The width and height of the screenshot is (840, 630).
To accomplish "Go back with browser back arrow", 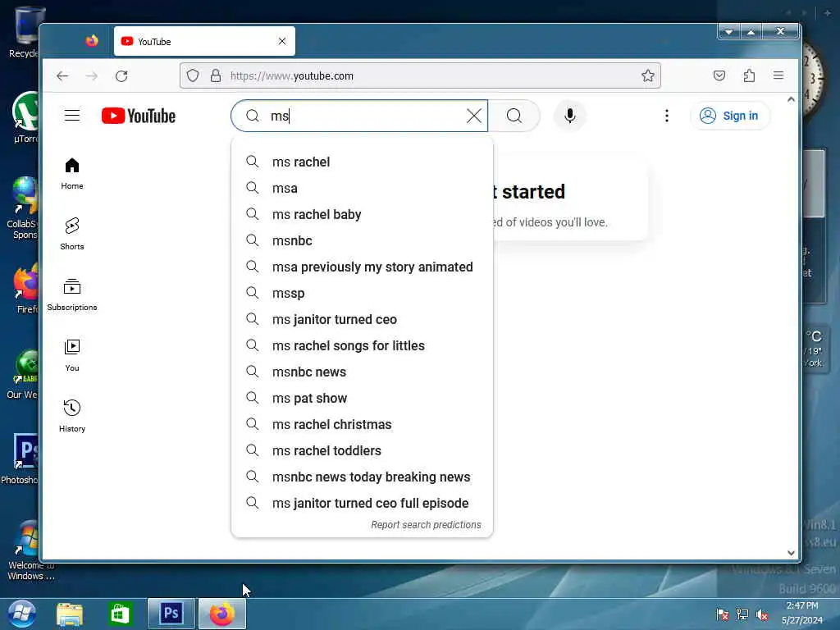I will point(62,76).
